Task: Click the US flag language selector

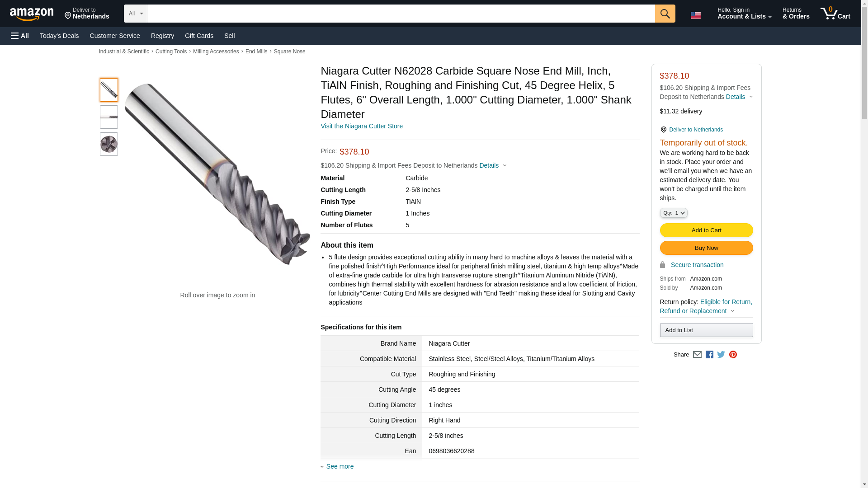Action: 695,15
